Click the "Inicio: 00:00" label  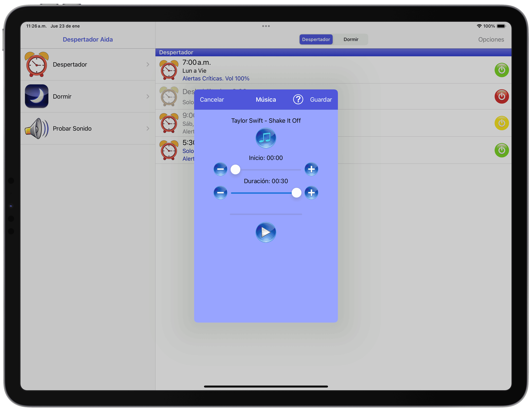point(266,158)
